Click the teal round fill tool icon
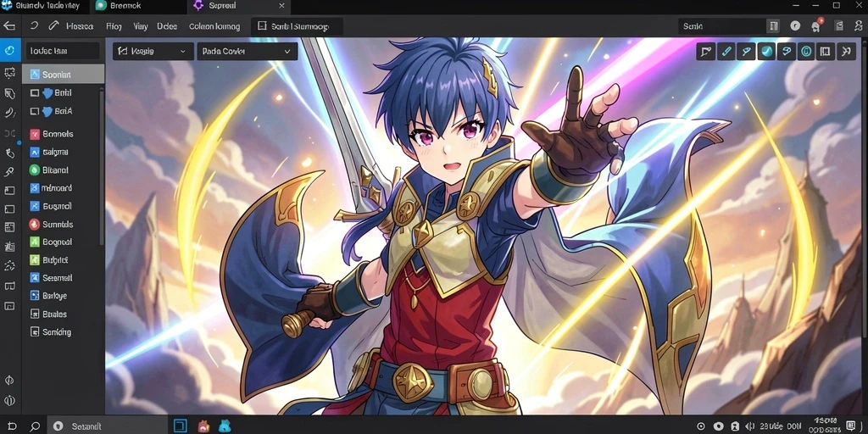Image resolution: width=868 pixels, height=434 pixels. coord(766,52)
